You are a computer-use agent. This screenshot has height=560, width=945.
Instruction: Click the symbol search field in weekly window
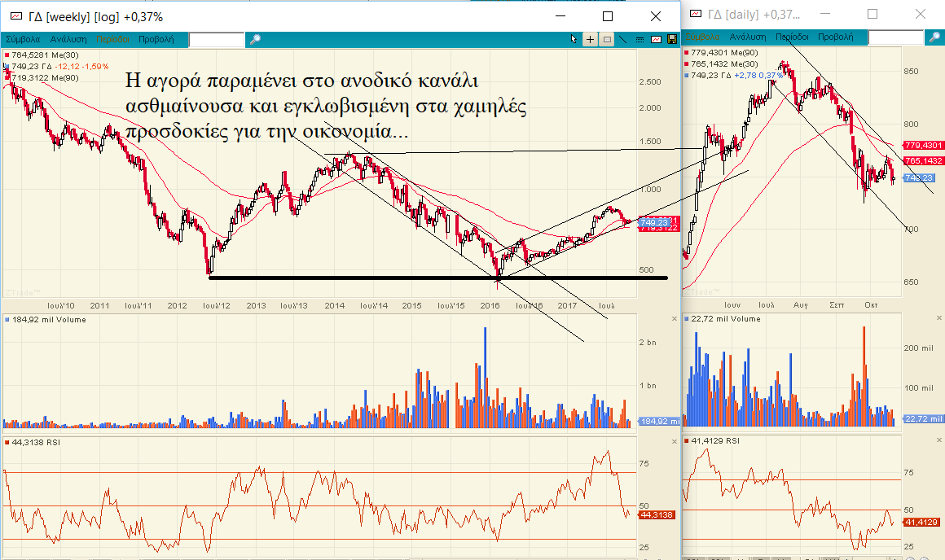[x=216, y=39]
